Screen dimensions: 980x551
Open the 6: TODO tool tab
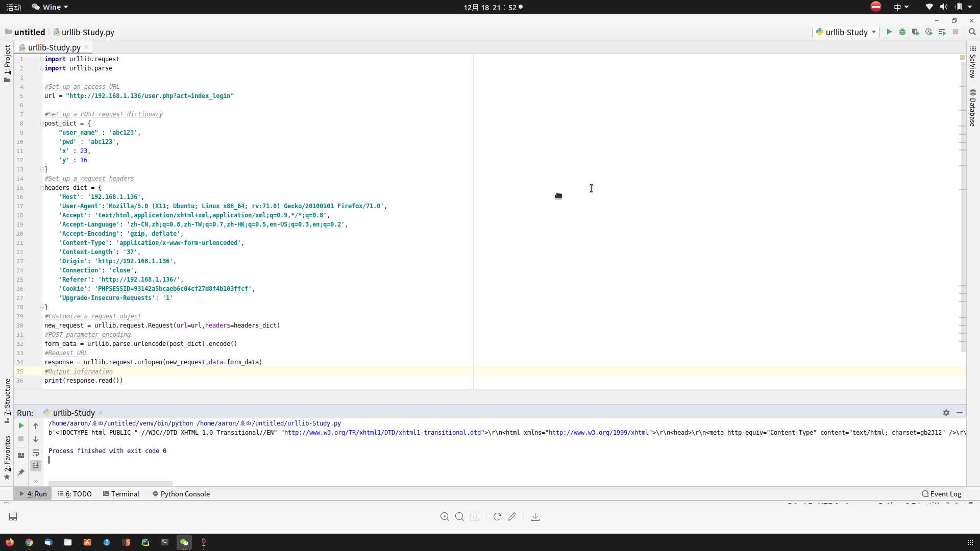[x=75, y=494]
